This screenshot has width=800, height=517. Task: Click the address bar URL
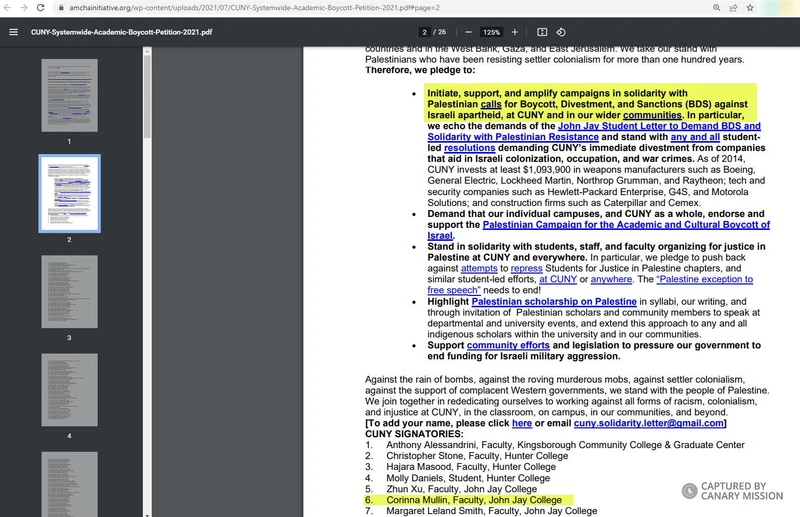(254, 8)
